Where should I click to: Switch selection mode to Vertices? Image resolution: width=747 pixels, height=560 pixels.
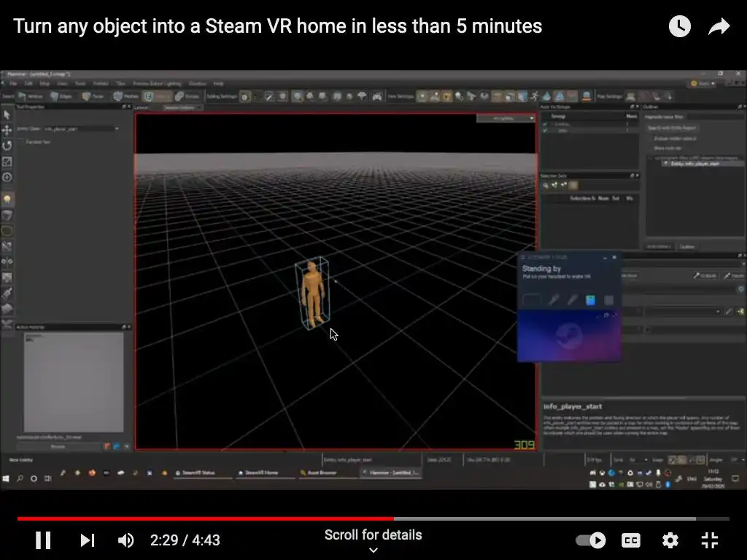(x=30, y=97)
